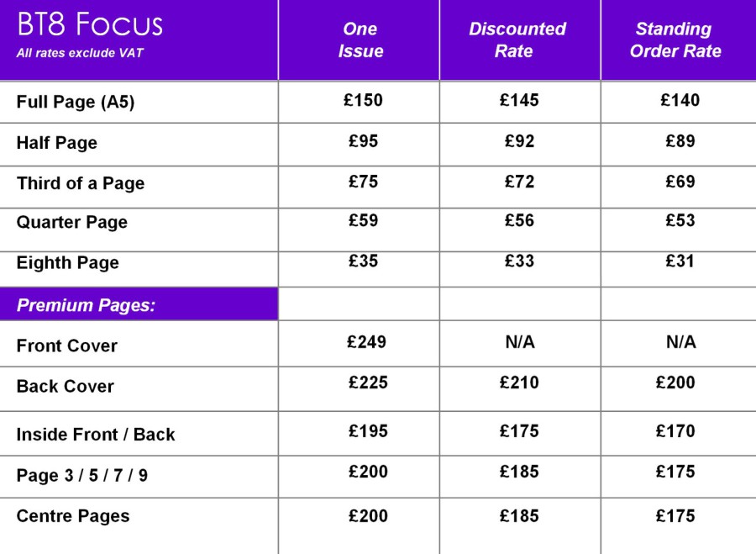Click the £92 Half Page discounted rate
756x554 pixels.
point(519,141)
